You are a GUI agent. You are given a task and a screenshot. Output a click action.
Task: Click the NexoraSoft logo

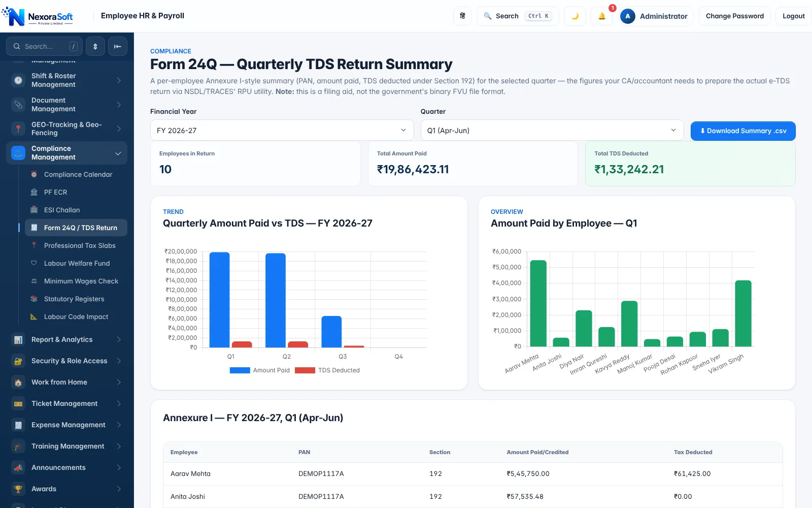[x=38, y=17]
